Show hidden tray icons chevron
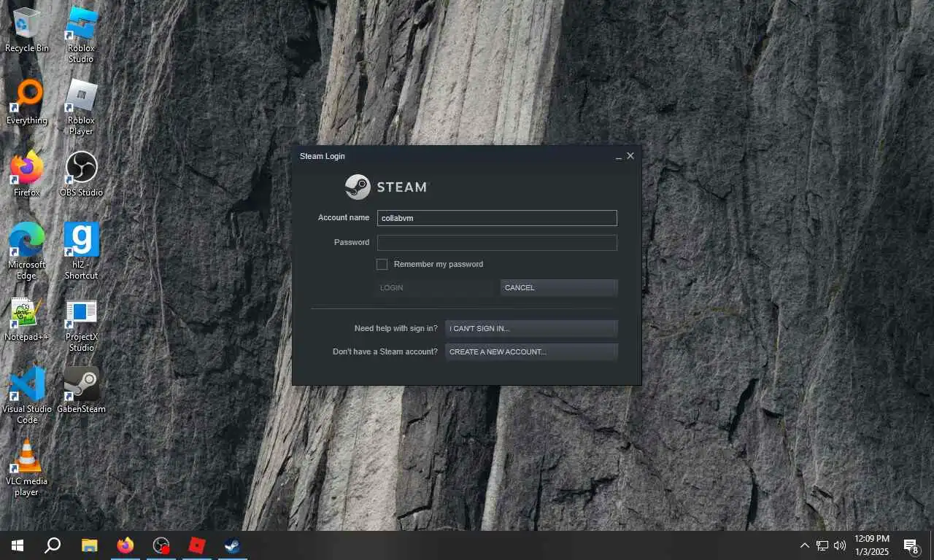 [x=805, y=545]
